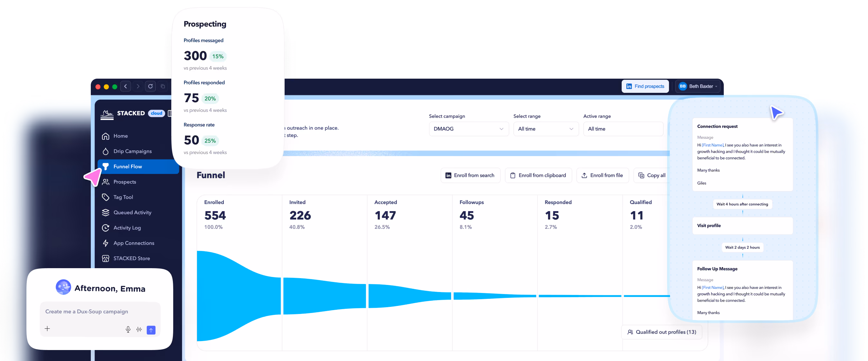Click the Accepted 147 value
Image resolution: width=868 pixels, height=361 pixels.
(385, 215)
